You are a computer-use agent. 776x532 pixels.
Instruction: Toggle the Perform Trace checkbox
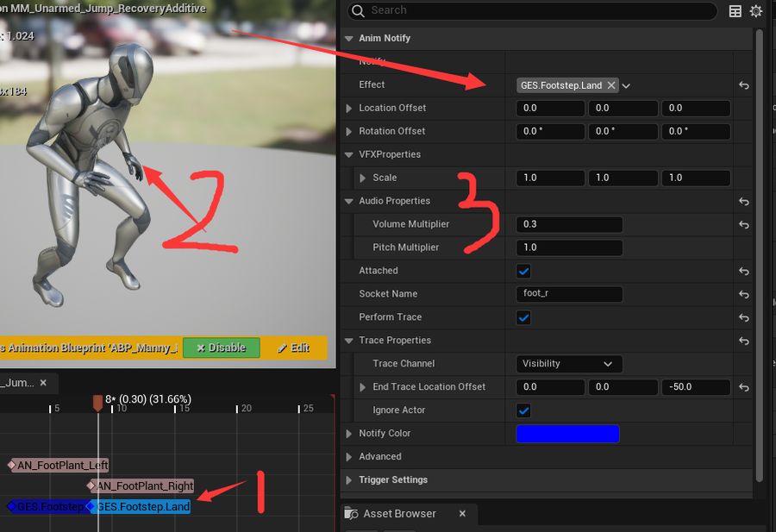click(x=523, y=317)
